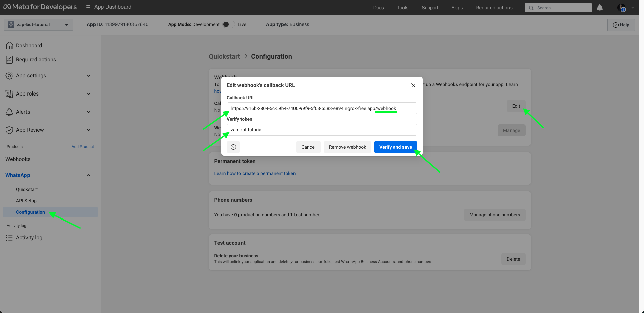This screenshot has height=313, width=644.
Task: Click the App roles badge icon
Action: [9, 94]
